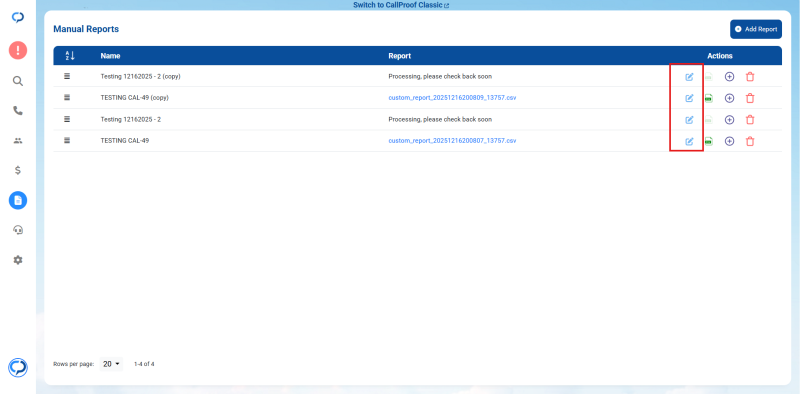Delete the TESTING CAL-49 report

pyautogui.click(x=750, y=141)
